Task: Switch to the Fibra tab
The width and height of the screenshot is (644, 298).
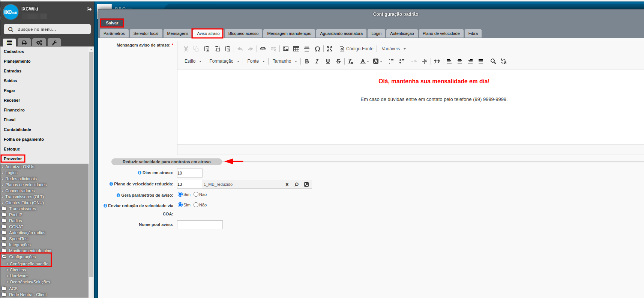Action: 473,33
